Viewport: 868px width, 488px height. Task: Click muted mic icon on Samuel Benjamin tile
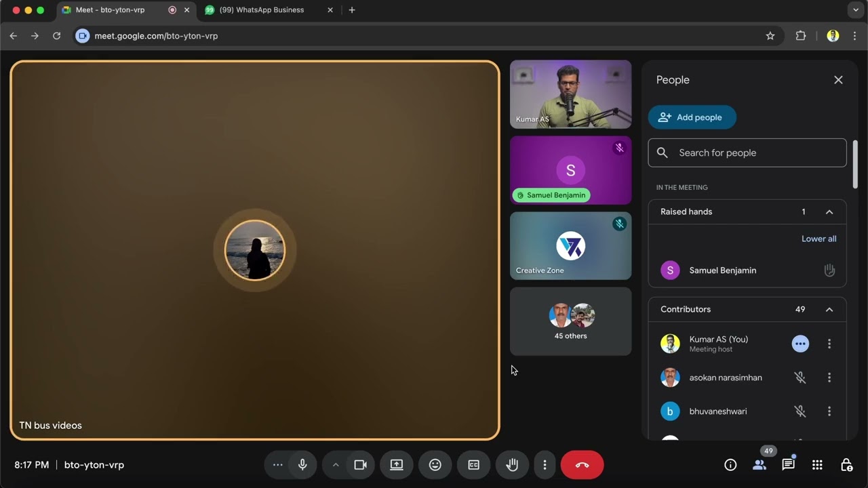click(x=619, y=148)
